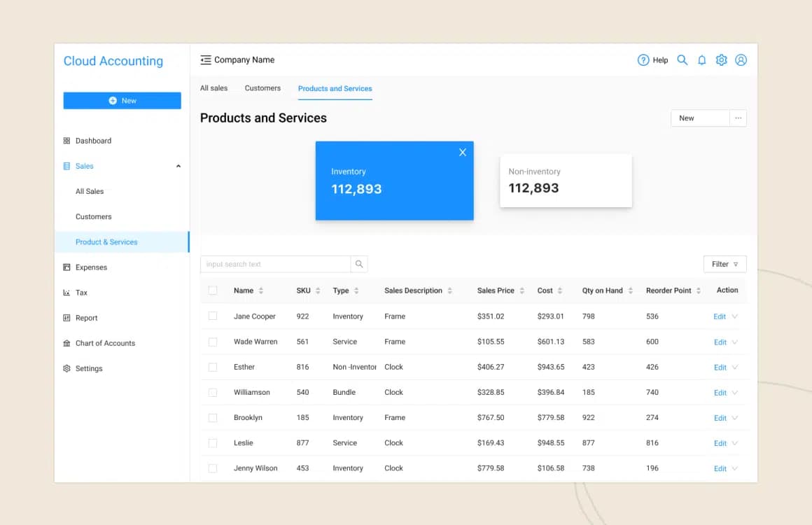Image resolution: width=812 pixels, height=525 pixels.
Task: Open the All sales tab
Action: point(214,88)
